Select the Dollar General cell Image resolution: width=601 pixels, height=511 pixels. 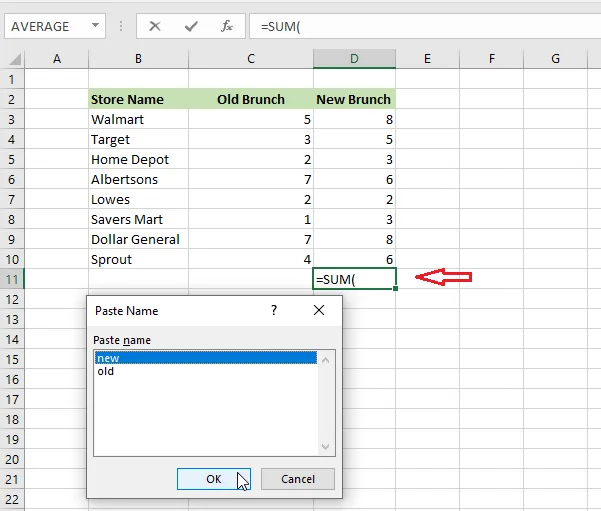138,239
